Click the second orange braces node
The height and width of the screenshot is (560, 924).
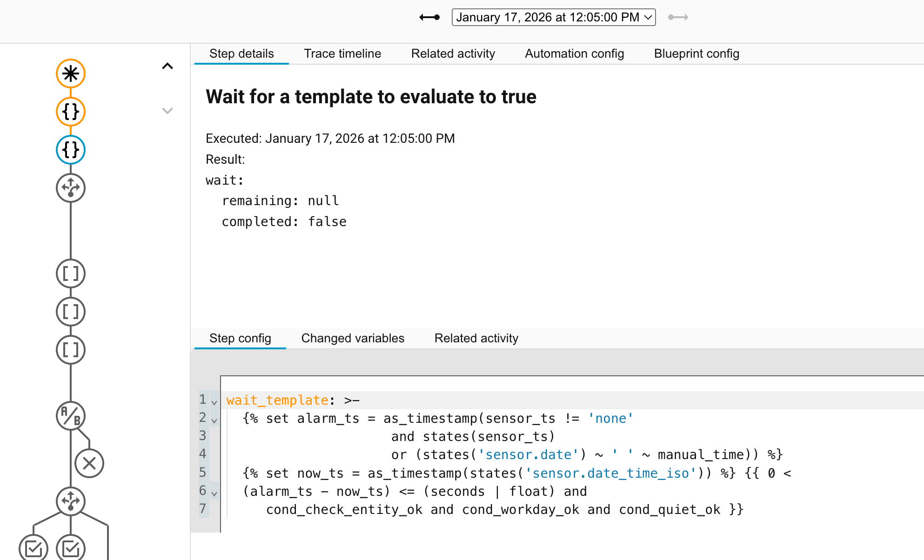[71, 112]
